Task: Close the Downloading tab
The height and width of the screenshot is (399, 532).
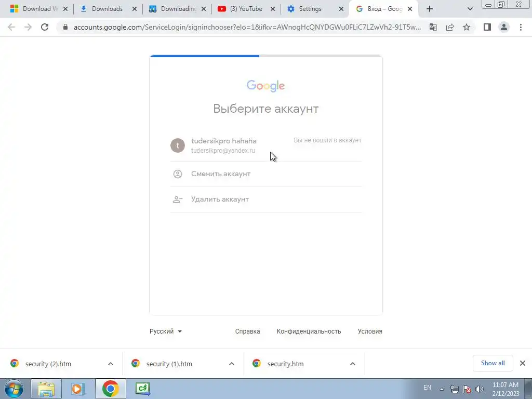Action: click(x=204, y=9)
